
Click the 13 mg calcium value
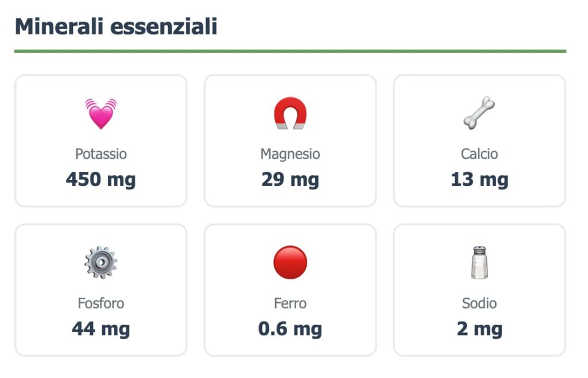coord(479,180)
